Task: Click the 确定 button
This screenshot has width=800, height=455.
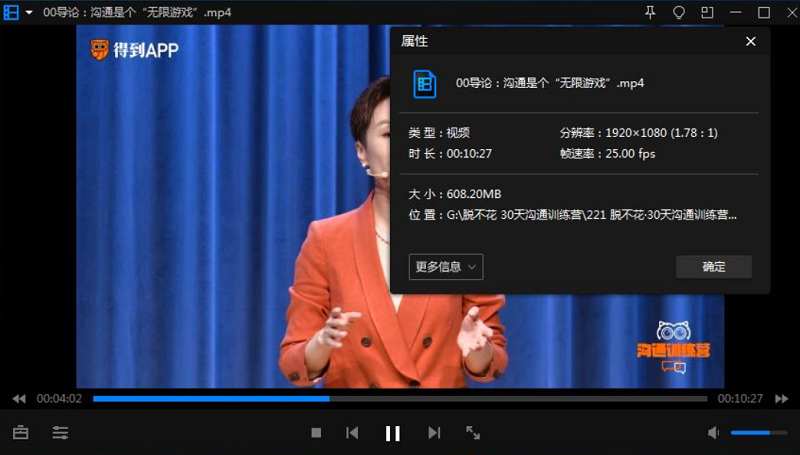Action: tap(713, 267)
